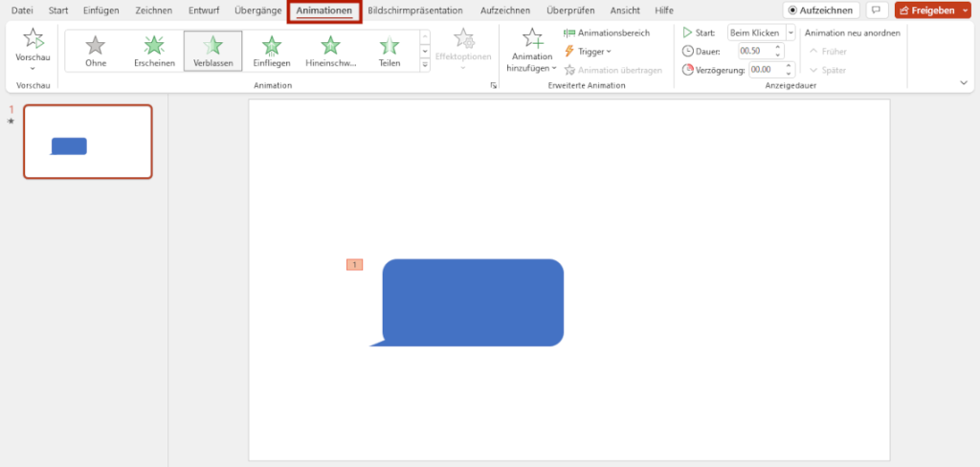
Task: Select the Animationen tab
Action: pyautogui.click(x=324, y=11)
